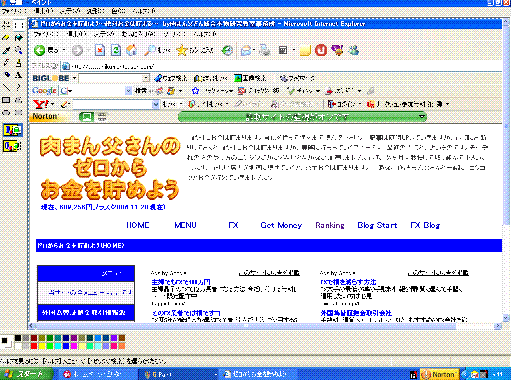Click the gray Forward arrow in captured IE
Viewport: 512px width, 380px height.
(77, 50)
